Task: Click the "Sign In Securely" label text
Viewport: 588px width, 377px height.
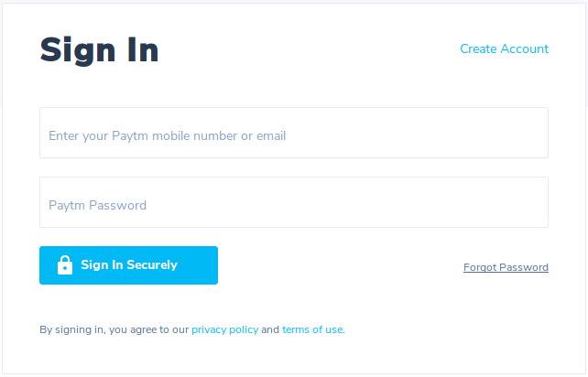Action: click(129, 265)
